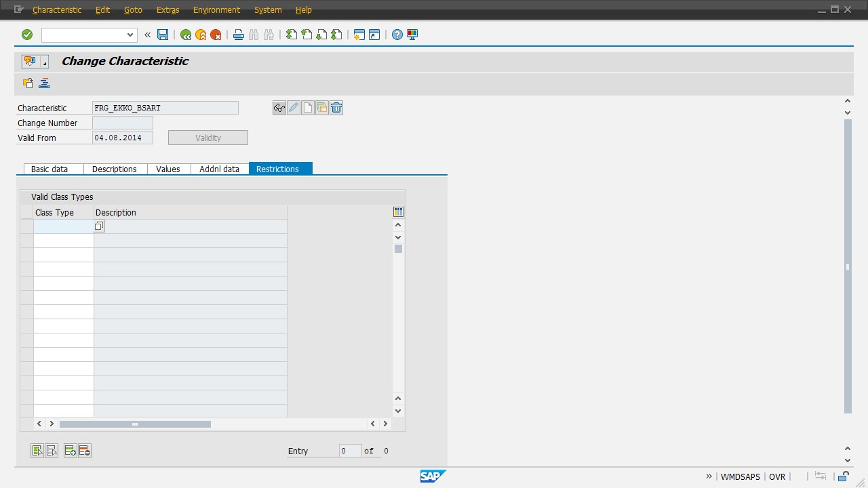
Task: Switch to display mode with the glasses icon
Action: (279, 108)
